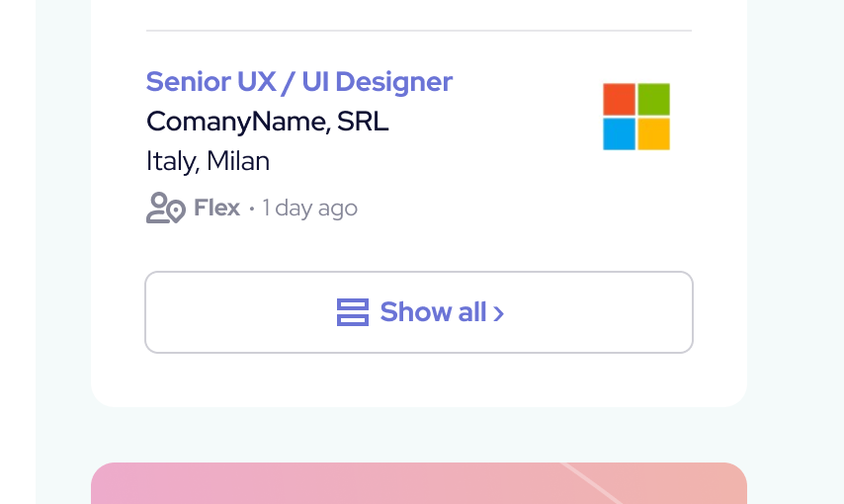Click the diagonal light streak on pink banner
Screen dimensions: 844x504
[x=591, y=482]
